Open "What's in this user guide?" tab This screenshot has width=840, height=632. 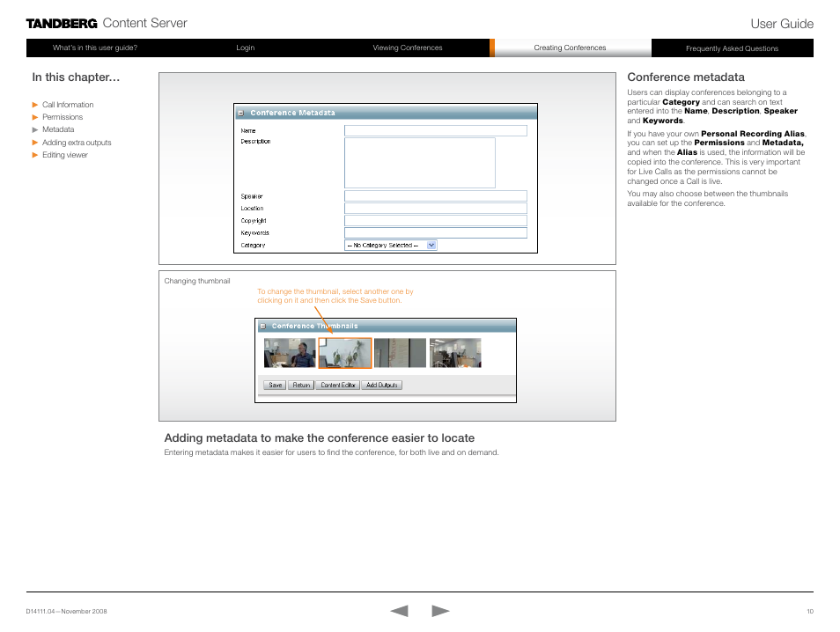[95, 48]
